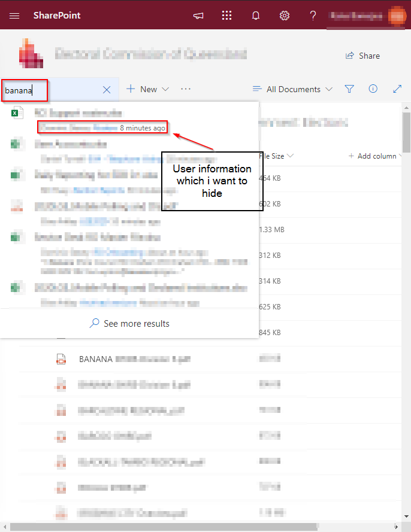
Task: Click the 8 minutes ago result detail
Action: coord(143,128)
